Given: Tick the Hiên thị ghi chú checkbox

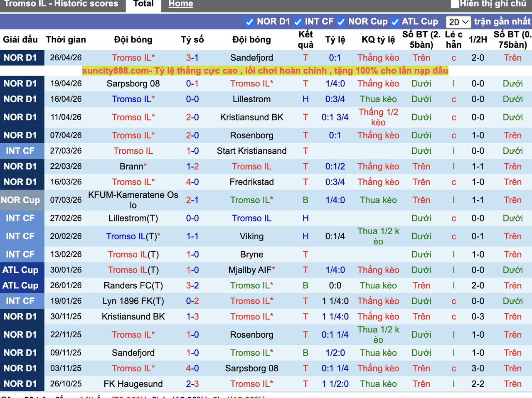Looking at the screenshot, I should [455, 4].
